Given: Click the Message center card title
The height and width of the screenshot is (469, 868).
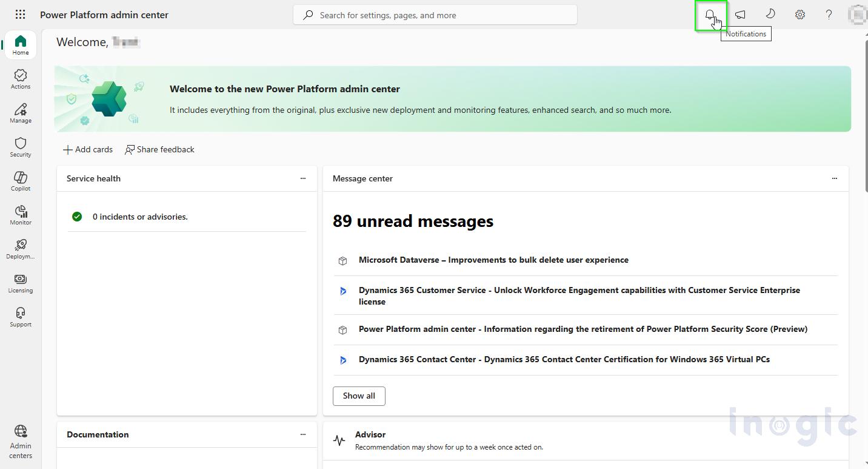Looking at the screenshot, I should [362, 178].
